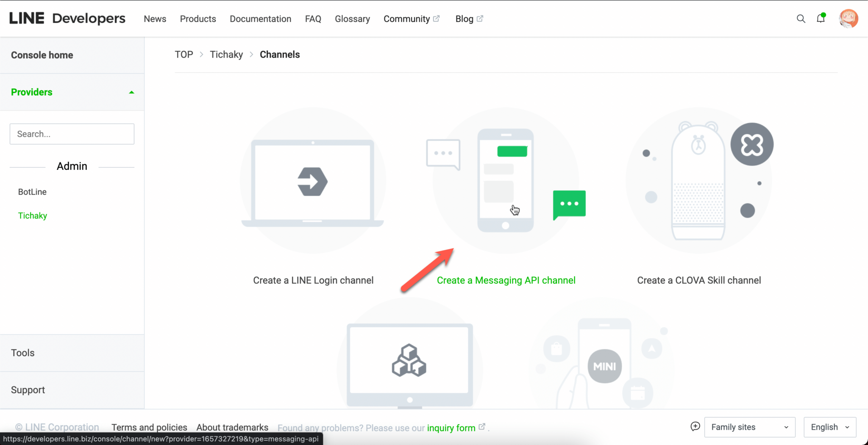Select the Messaging API phone illustration
The width and height of the screenshot is (868, 445).
[x=506, y=180]
